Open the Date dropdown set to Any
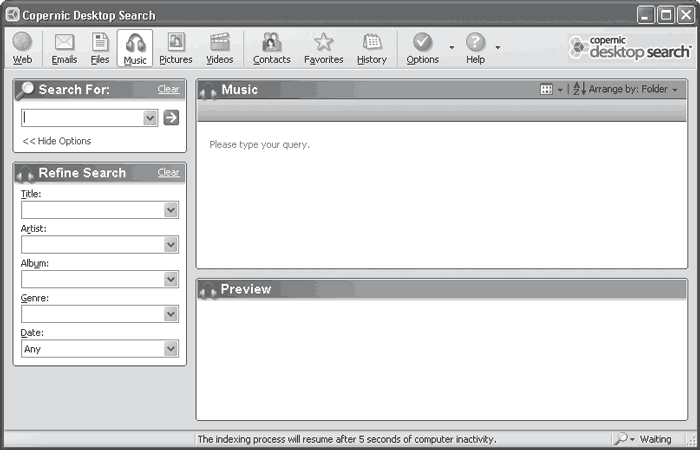 tap(171, 349)
